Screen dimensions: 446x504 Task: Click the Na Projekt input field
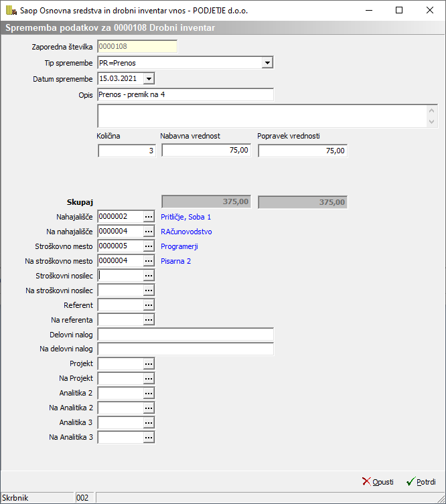pyautogui.click(x=121, y=379)
